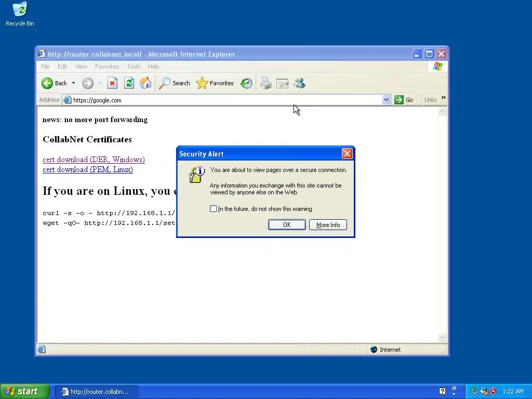Click the taskbar help question icon
The width and height of the screenshot is (532, 399).
pos(442,391)
